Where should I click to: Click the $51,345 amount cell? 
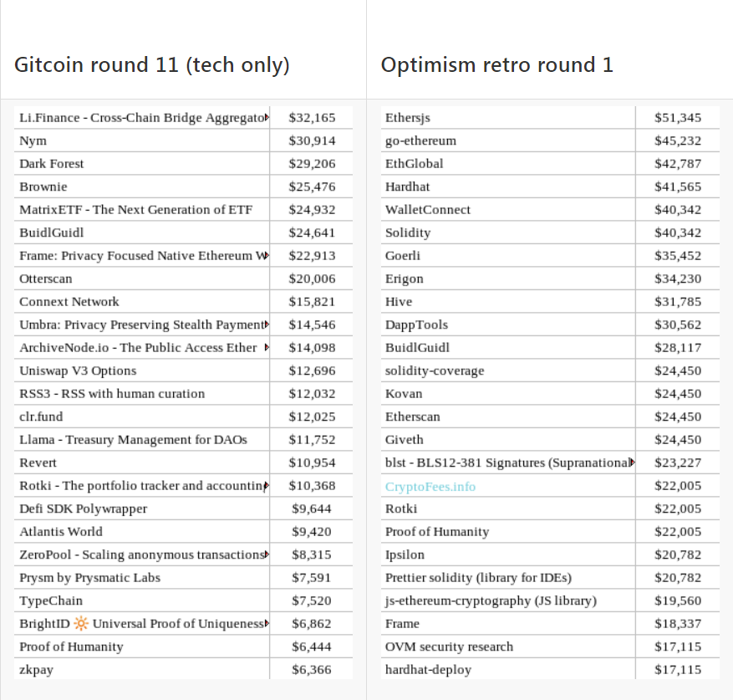[678, 117]
